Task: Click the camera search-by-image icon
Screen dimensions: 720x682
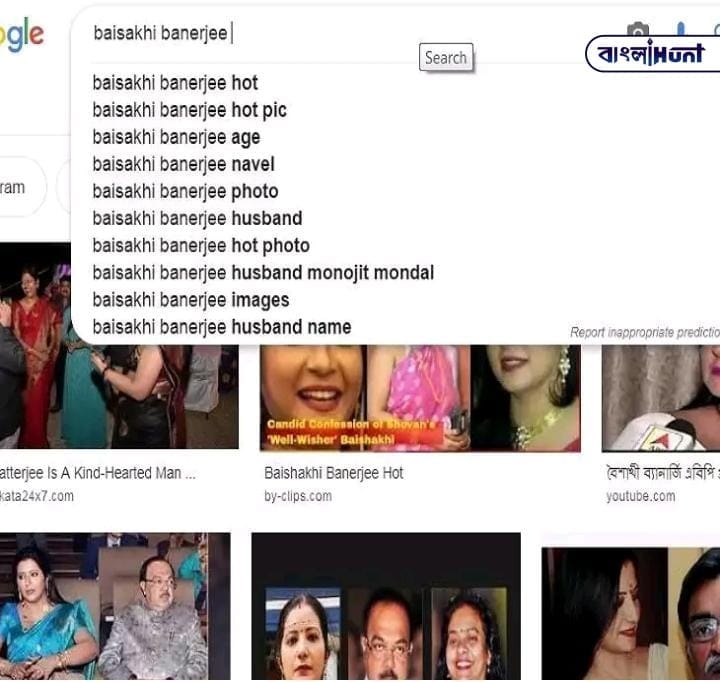Action: point(638,28)
